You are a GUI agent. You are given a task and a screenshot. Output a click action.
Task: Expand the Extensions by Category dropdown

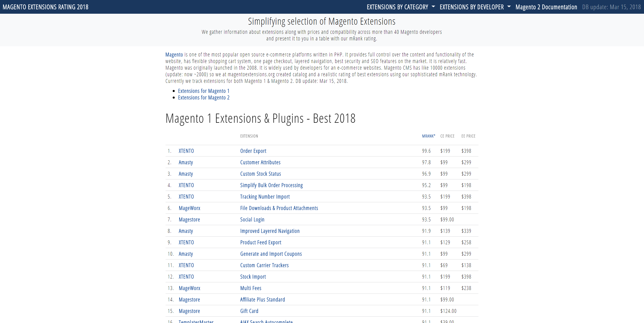(x=397, y=7)
